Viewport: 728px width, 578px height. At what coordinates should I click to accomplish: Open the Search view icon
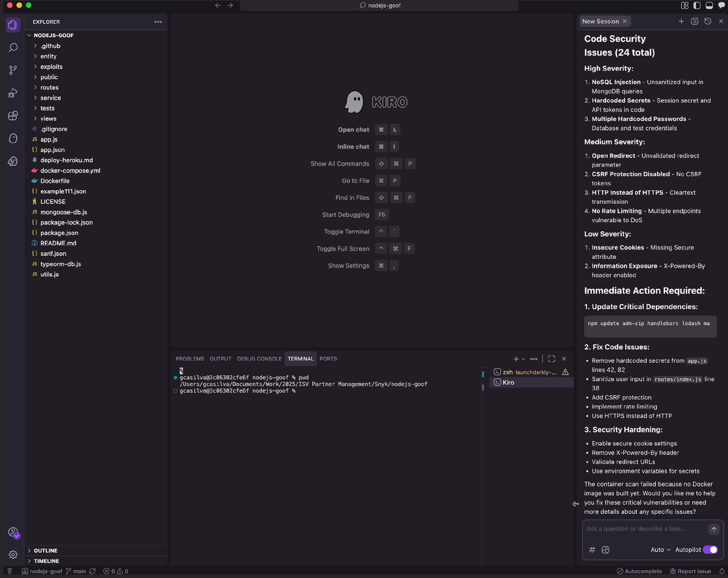tap(13, 48)
